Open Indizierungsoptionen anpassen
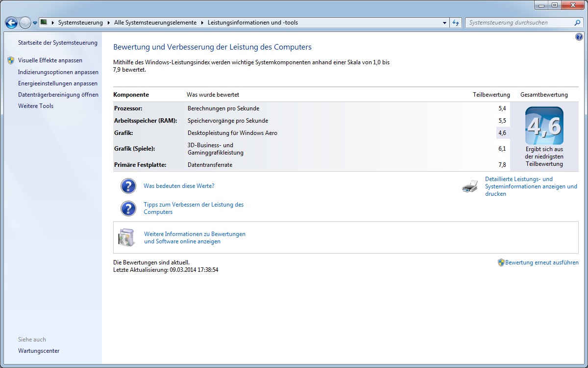Viewport: 588px width, 368px height. coord(58,72)
